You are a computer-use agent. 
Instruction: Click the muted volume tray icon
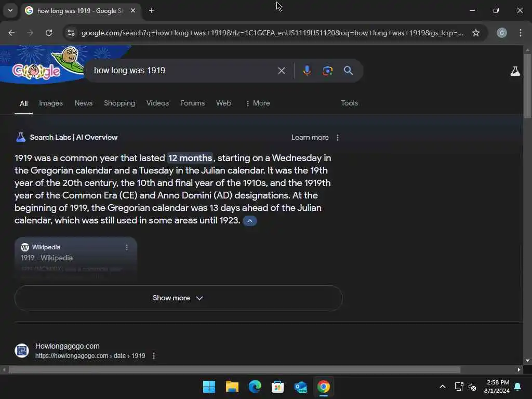[x=472, y=387]
